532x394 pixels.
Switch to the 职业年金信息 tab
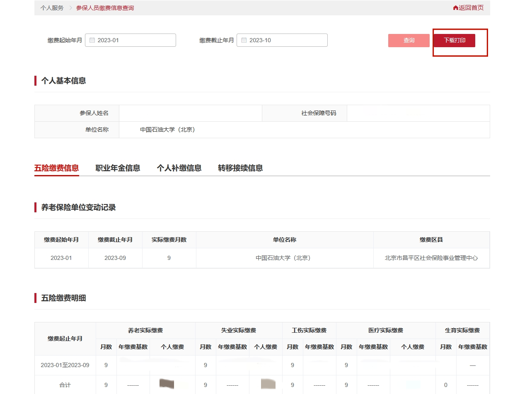[x=118, y=168]
